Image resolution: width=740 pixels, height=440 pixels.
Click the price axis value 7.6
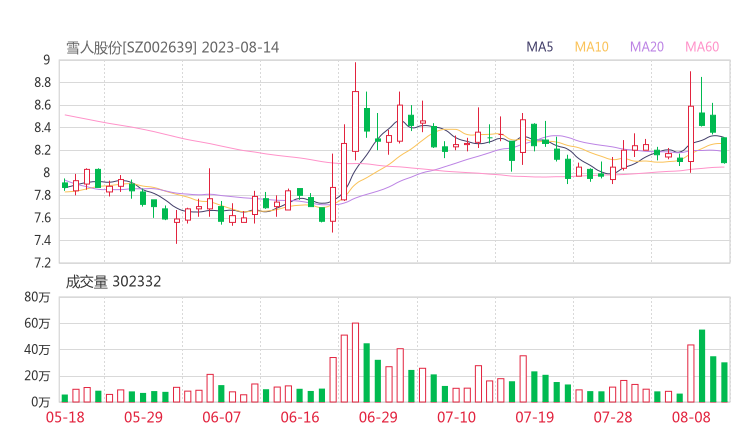[x=42, y=218]
